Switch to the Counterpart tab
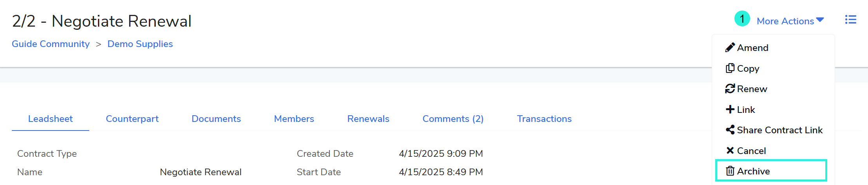Viewport: 868px width, 185px height. click(x=132, y=119)
